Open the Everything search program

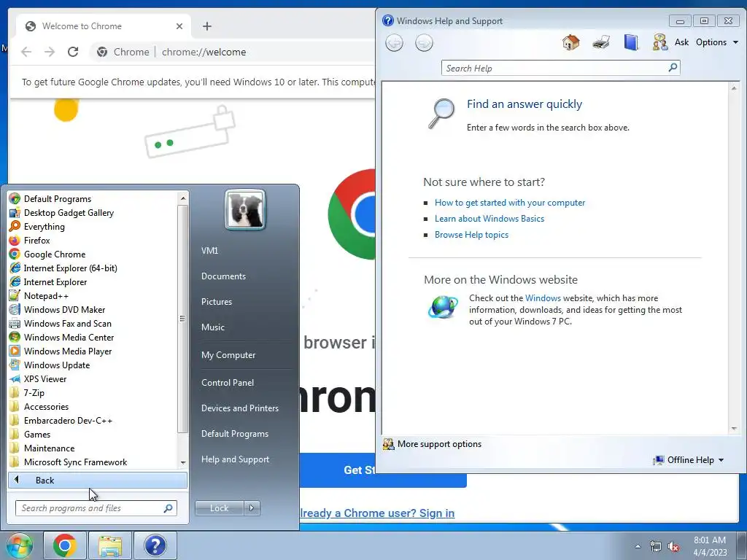tap(44, 227)
